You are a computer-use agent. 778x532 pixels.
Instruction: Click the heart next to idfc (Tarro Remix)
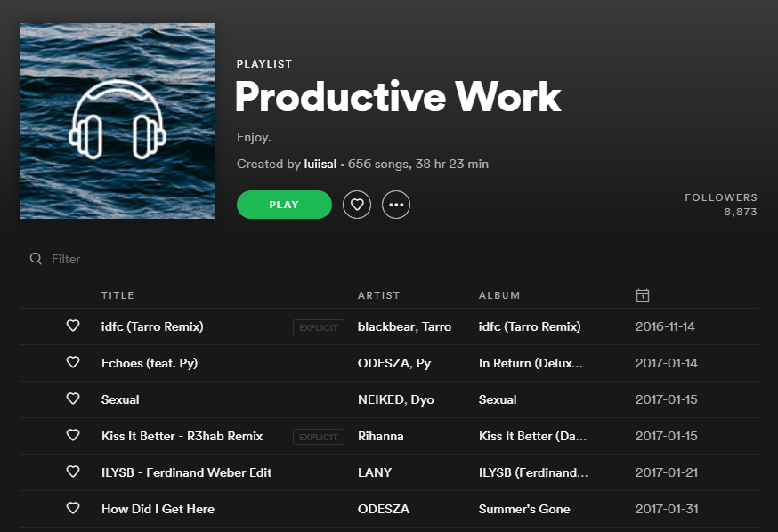(73, 326)
